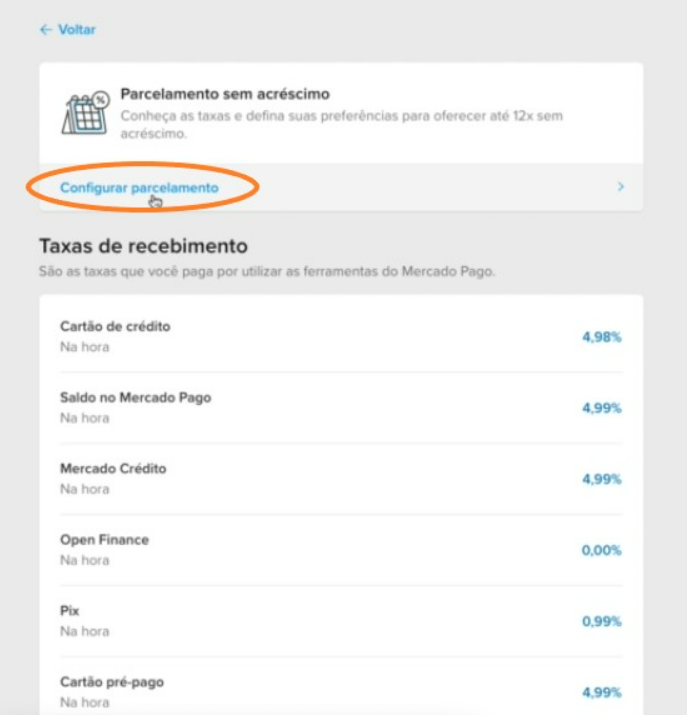The width and height of the screenshot is (687, 715).
Task: Click the back arrow icon beside Voltar
Action: point(46,30)
